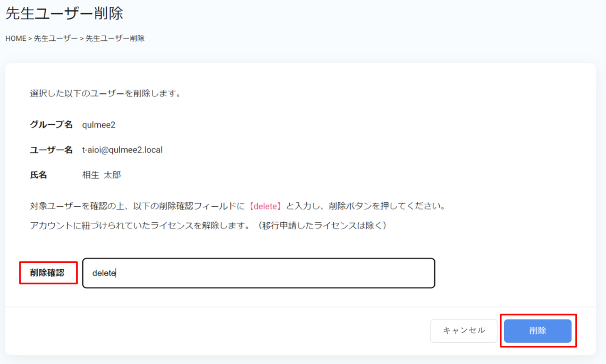Screen dimensions: 606x364
Task: Click username t-aioi@qulmee2.local
Action: tap(122, 150)
